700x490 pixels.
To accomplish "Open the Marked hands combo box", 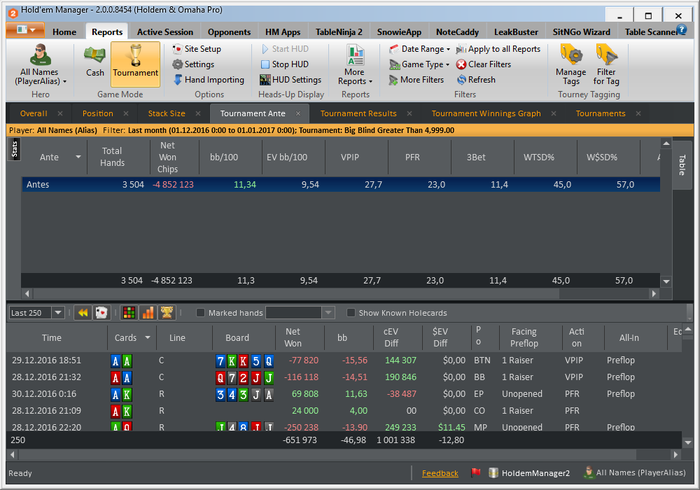I will pos(300,313).
